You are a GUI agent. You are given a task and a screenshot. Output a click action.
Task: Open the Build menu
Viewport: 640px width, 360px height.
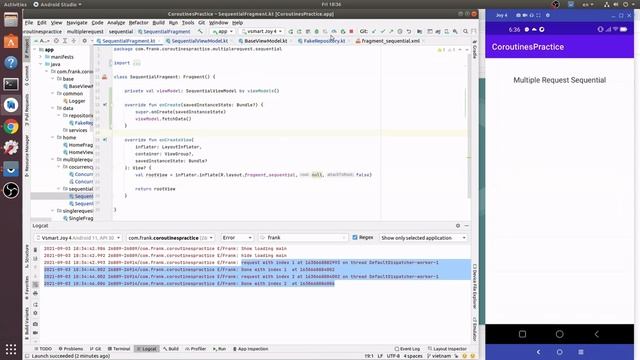pyautogui.click(x=158, y=22)
